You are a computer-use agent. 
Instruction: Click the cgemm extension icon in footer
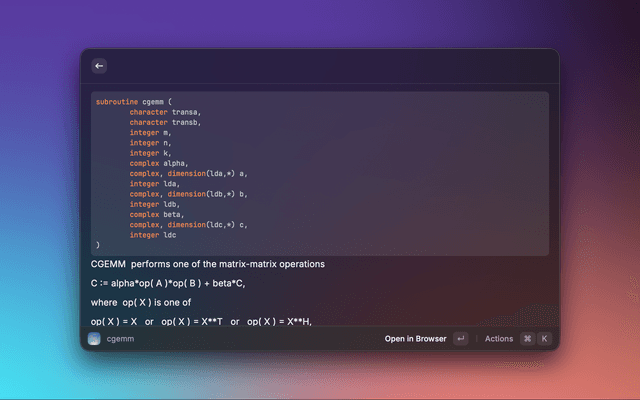pos(94,339)
